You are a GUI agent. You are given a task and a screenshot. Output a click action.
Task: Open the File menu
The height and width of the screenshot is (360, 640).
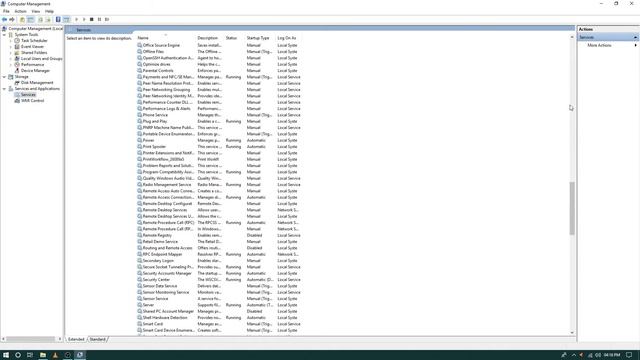[x=6, y=11]
